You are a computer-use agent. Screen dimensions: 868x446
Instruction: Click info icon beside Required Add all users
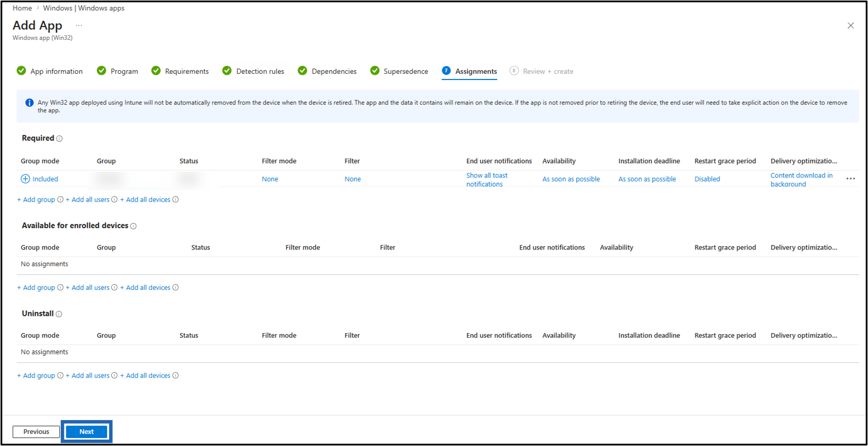(x=115, y=200)
